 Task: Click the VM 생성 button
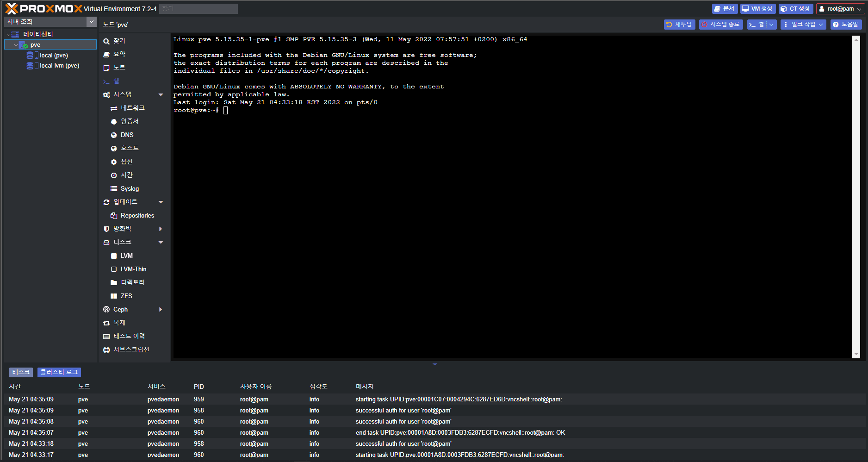(757, 9)
